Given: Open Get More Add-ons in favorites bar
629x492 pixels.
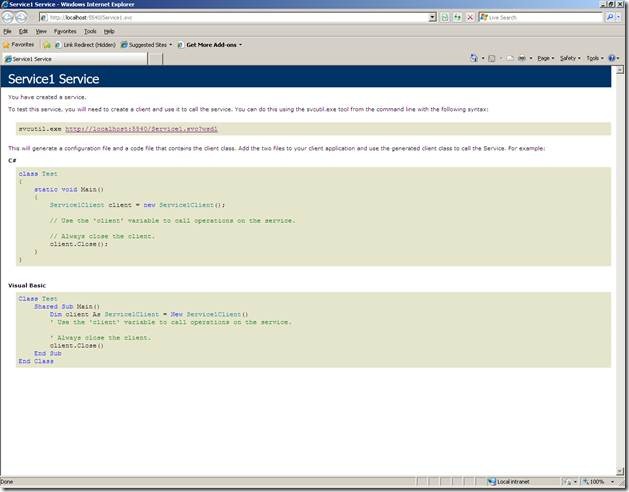Looking at the screenshot, I should [x=211, y=44].
